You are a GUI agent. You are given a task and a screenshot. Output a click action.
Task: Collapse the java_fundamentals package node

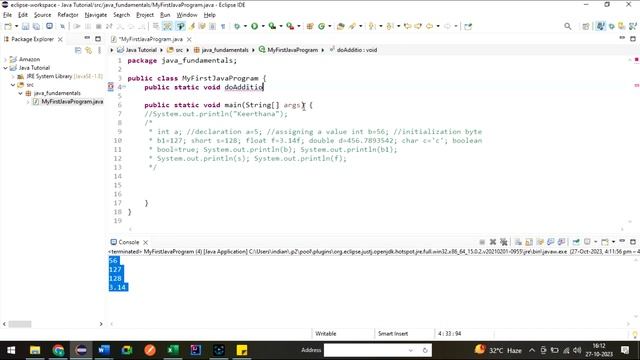(x=20, y=93)
